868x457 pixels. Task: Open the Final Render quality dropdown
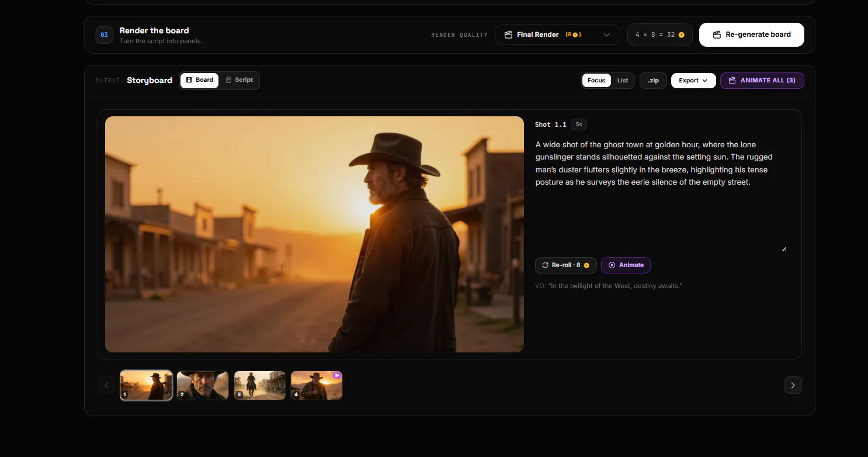point(557,34)
